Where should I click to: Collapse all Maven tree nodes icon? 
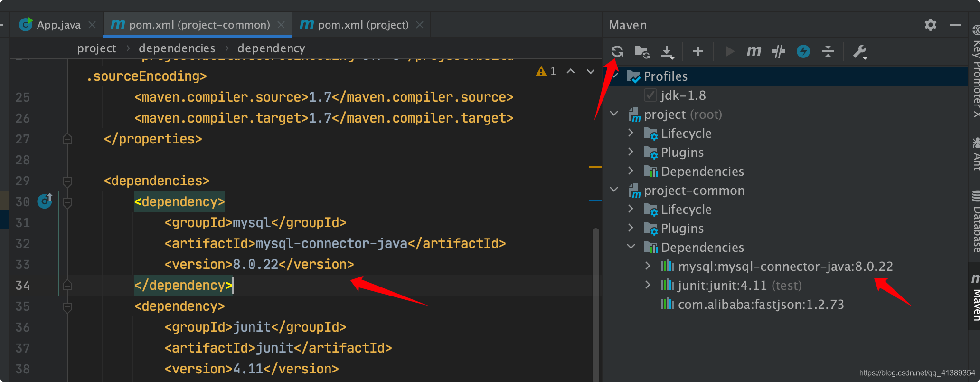click(x=828, y=51)
